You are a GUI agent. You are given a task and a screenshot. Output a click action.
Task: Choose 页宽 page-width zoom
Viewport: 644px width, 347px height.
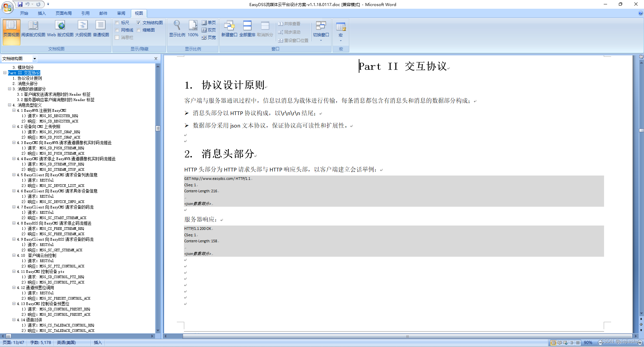(x=209, y=38)
